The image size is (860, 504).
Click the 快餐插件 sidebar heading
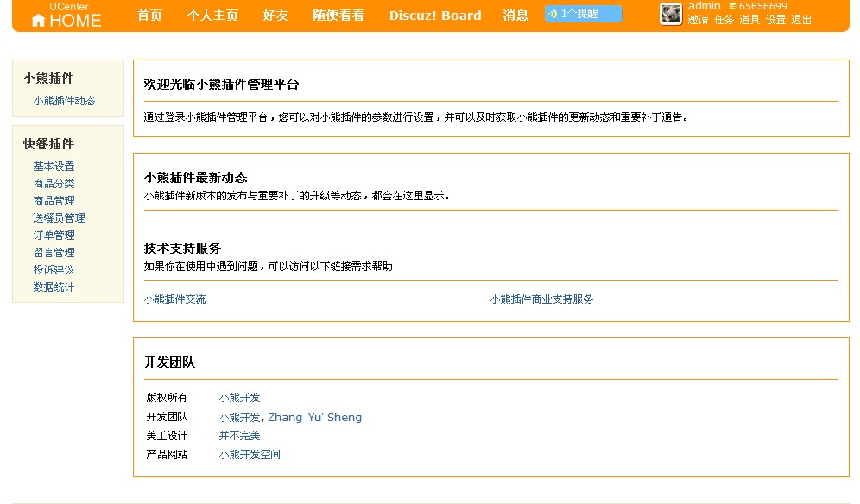[48, 144]
